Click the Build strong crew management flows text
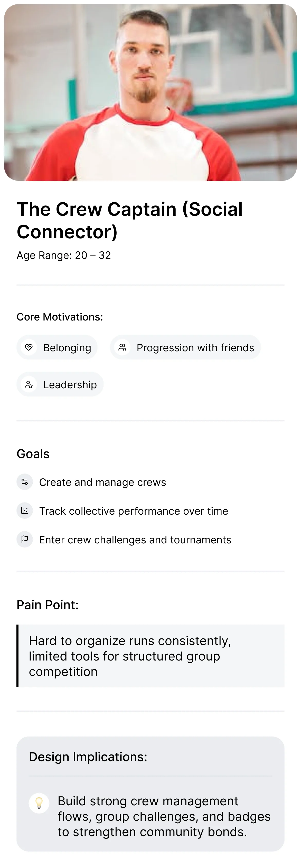The height and width of the screenshot is (868, 301). [x=164, y=816]
